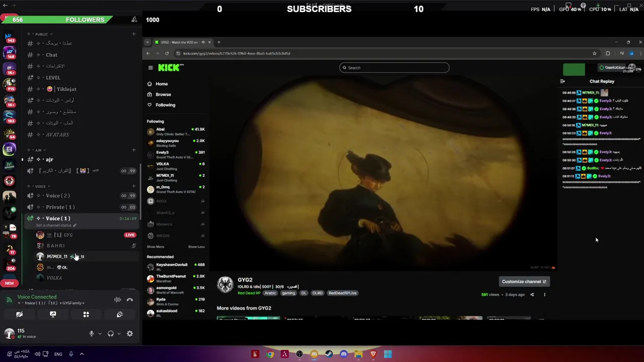The width and height of the screenshot is (644, 362).
Task: Collapse following list with Show Less
Action: (196, 247)
